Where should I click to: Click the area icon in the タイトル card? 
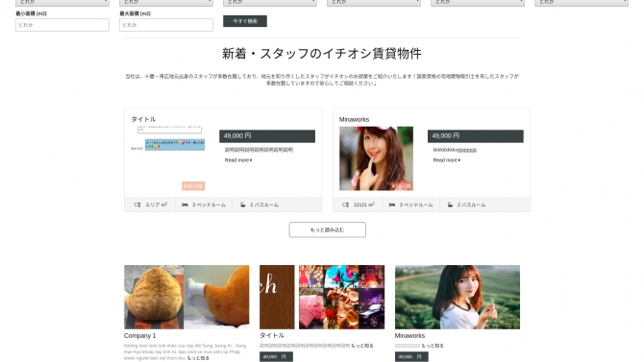[x=137, y=205]
